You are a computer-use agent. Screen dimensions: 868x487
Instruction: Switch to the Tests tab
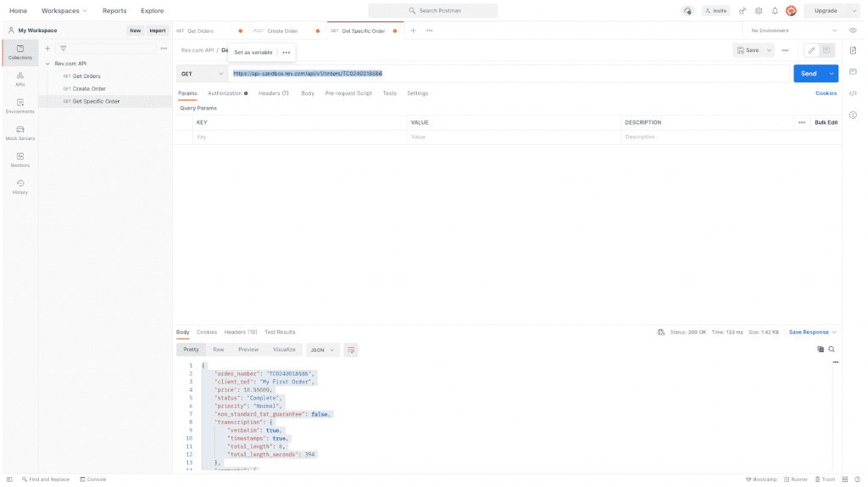[390, 93]
